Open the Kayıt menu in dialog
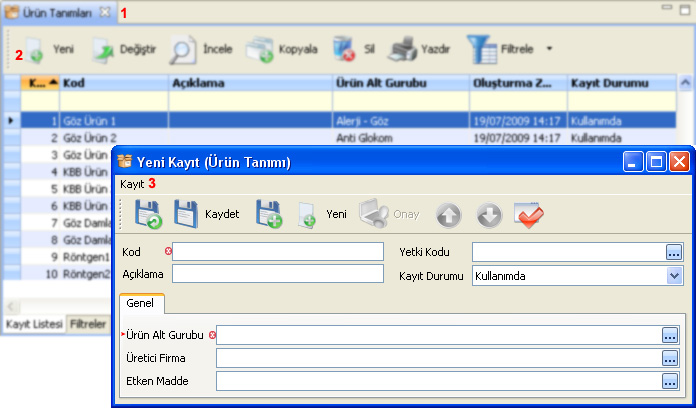The width and height of the screenshot is (696, 408). tap(132, 184)
